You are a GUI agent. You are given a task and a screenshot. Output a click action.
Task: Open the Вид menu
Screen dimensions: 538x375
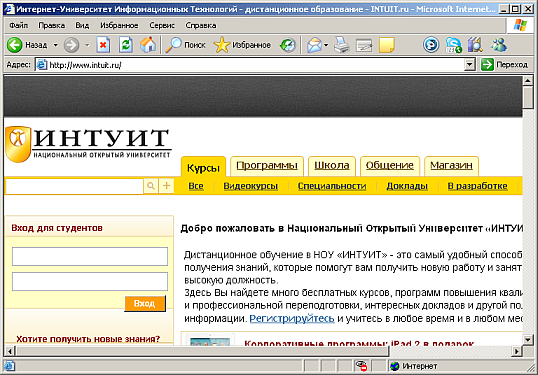[82, 25]
